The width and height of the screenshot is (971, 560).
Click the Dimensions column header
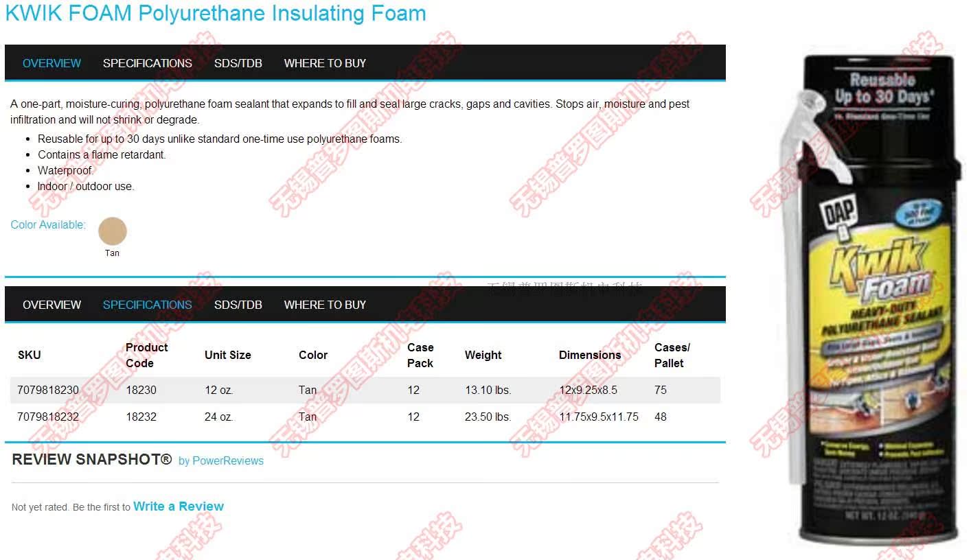(590, 355)
